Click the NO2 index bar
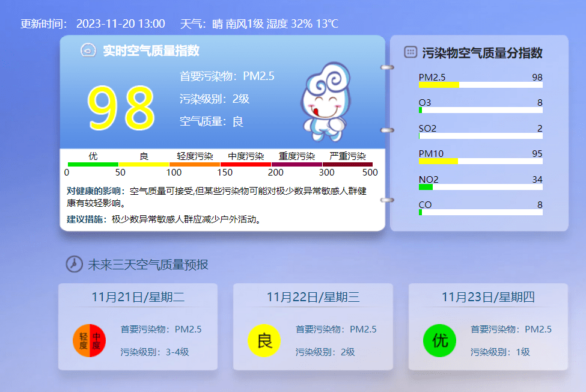This screenshot has height=392, width=586. [x=481, y=187]
